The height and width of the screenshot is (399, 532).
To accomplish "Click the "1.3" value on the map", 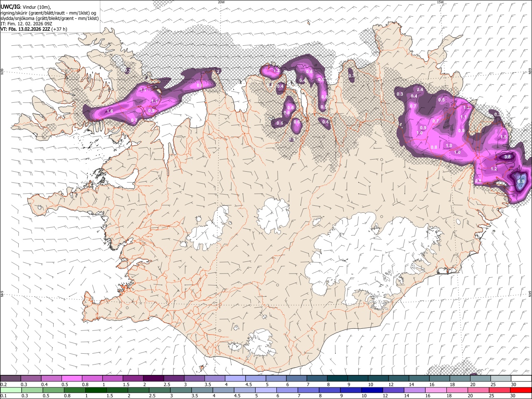I will (x=466, y=107).
